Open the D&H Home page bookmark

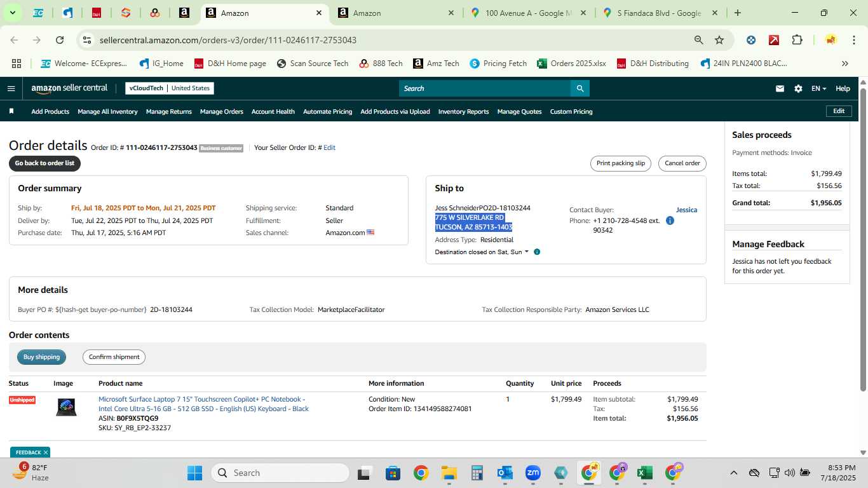coord(230,64)
